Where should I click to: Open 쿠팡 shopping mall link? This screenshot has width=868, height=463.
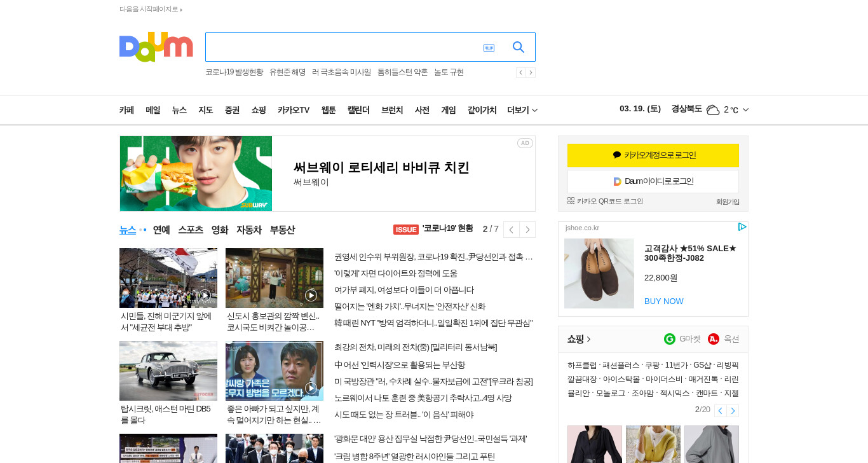pos(652,365)
